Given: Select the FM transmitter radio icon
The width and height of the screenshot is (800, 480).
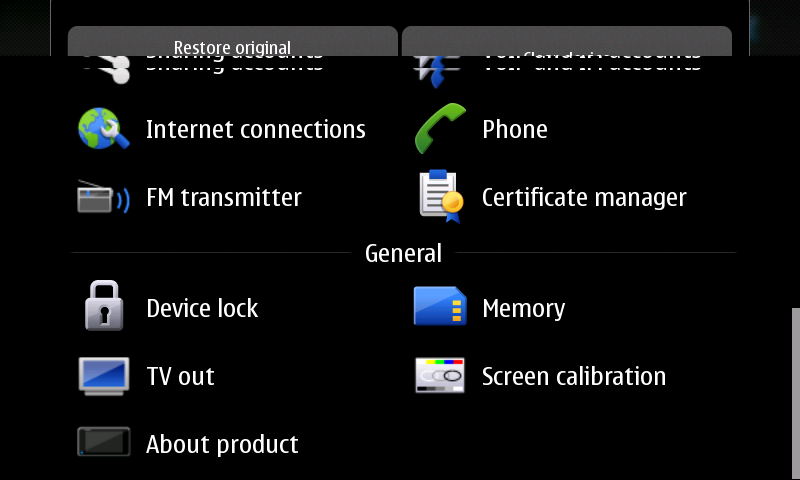Looking at the screenshot, I should click(104, 196).
